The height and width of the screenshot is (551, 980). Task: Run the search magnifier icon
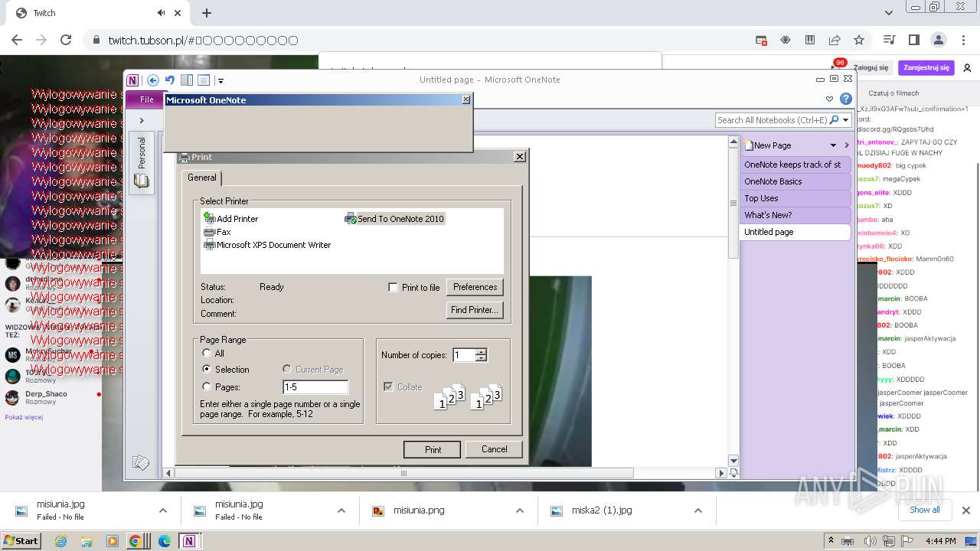pyautogui.click(x=834, y=120)
